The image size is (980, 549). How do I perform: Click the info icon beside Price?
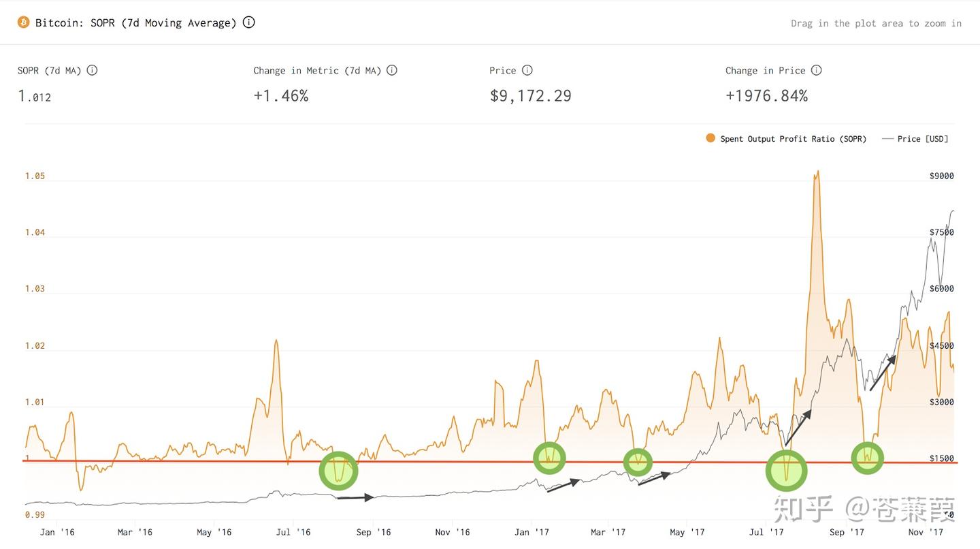pyautogui.click(x=527, y=70)
